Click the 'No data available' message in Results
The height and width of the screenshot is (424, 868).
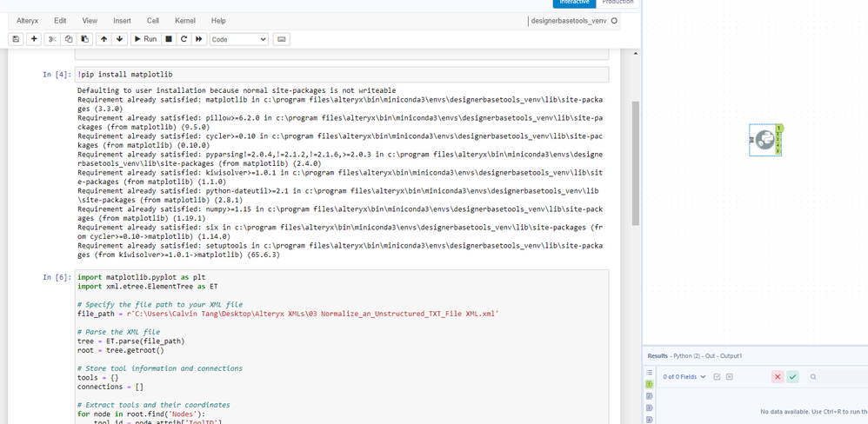tap(814, 412)
